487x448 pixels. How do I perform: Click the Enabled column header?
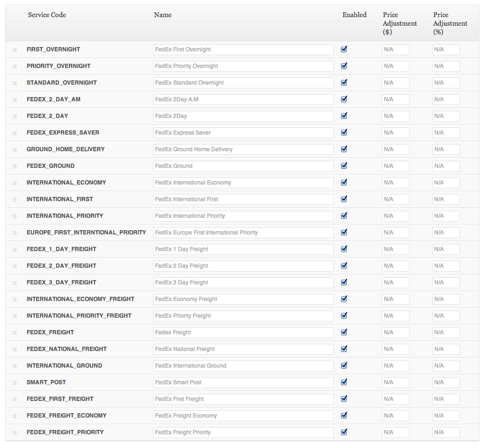pos(354,15)
